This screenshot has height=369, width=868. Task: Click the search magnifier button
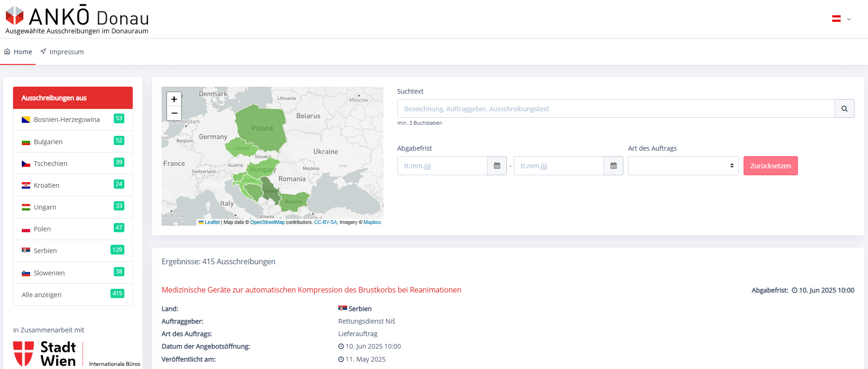pos(844,108)
